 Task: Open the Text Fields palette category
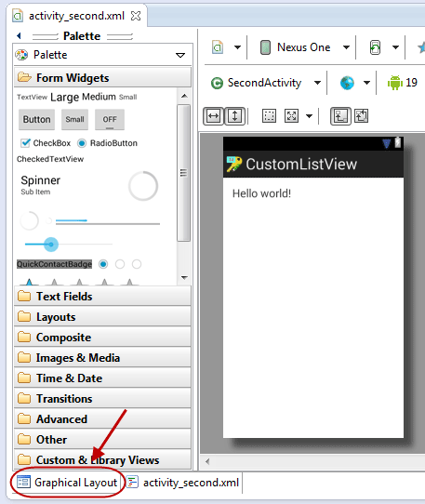pos(102,297)
